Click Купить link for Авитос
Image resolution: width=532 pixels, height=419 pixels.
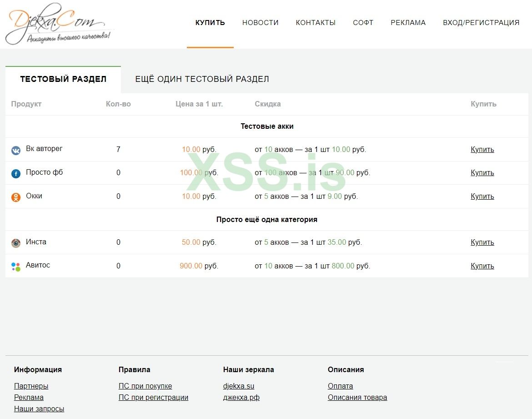tap(482, 266)
